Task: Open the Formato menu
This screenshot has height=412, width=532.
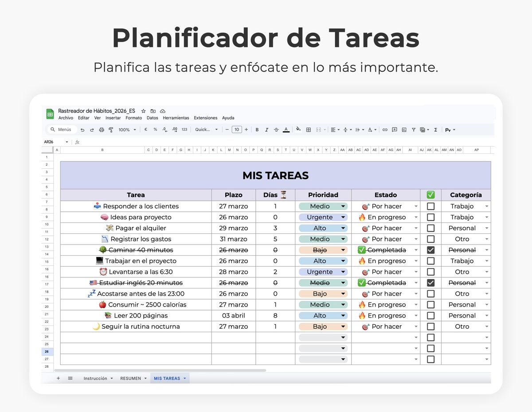Action: [133, 118]
